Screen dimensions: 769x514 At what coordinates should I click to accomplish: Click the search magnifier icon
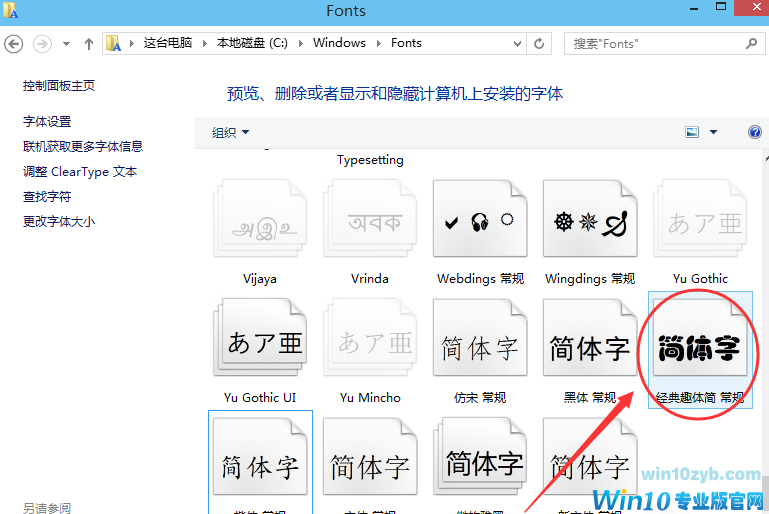(x=751, y=44)
